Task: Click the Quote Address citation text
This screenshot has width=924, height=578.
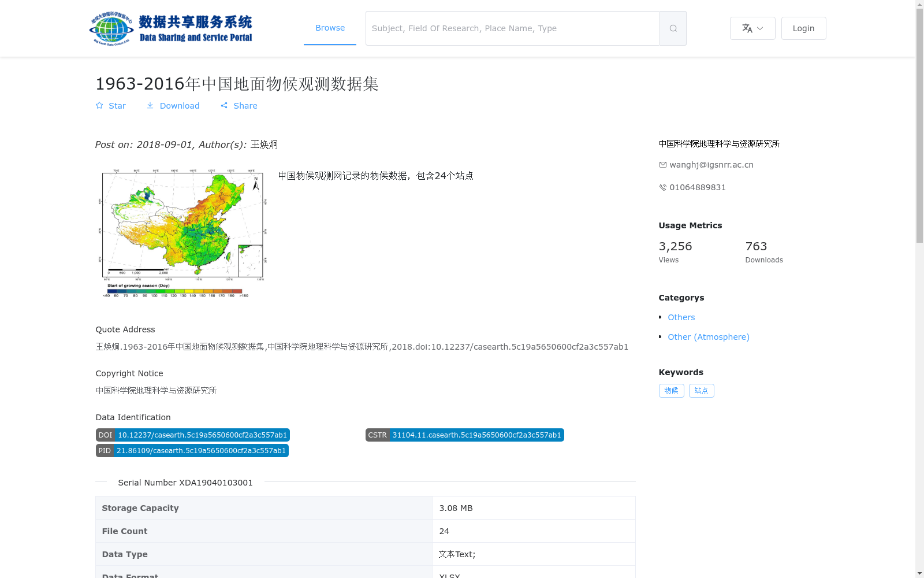Action: pyautogui.click(x=362, y=347)
